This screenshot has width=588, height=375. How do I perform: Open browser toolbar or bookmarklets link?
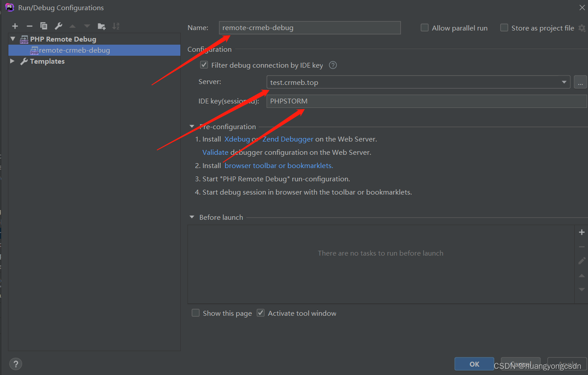[x=279, y=165]
